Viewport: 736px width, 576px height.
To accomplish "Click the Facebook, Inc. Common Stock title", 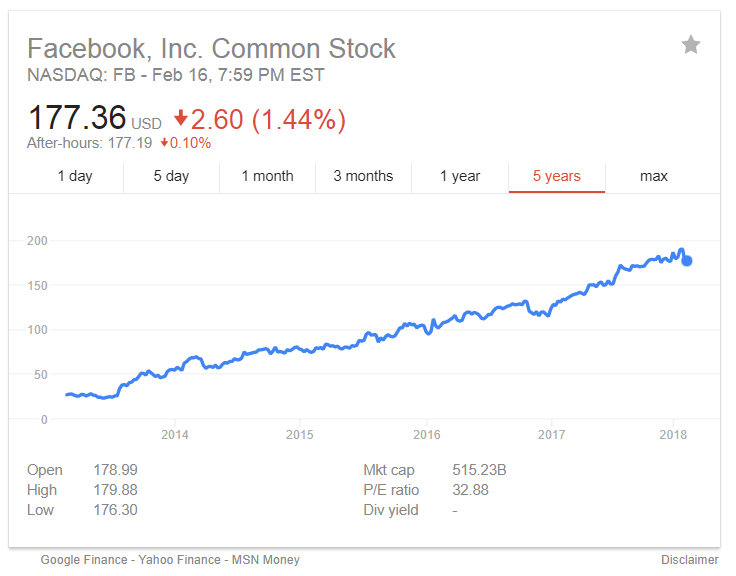I will [211, 48].
